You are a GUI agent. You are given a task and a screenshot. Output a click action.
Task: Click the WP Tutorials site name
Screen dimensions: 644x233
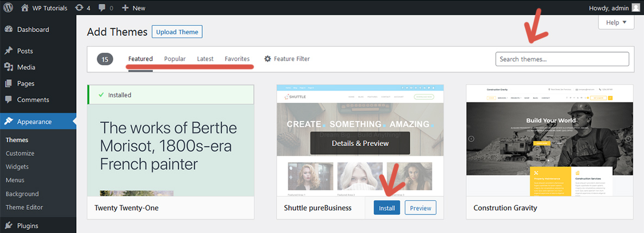pyautogui.click(x=49, y=8)
